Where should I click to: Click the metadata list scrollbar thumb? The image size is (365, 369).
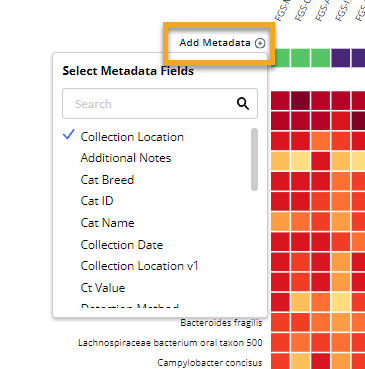coord(254,159)
